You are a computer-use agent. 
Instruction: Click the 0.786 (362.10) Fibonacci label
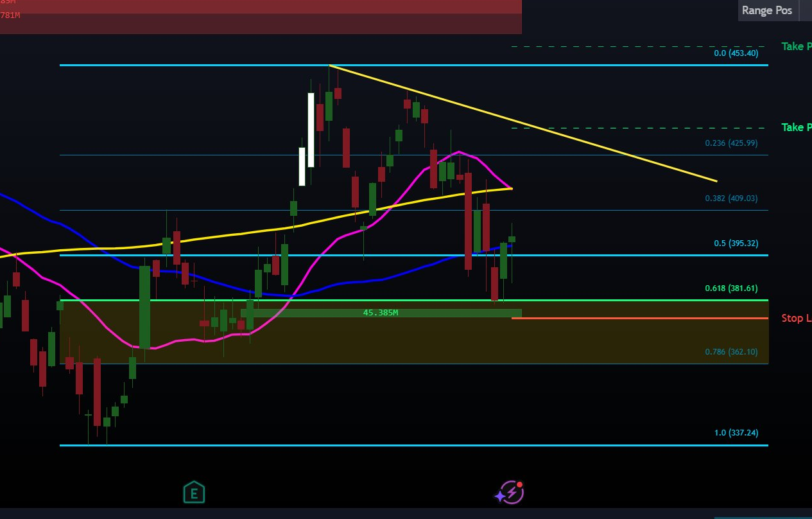(x=731, y=352)
